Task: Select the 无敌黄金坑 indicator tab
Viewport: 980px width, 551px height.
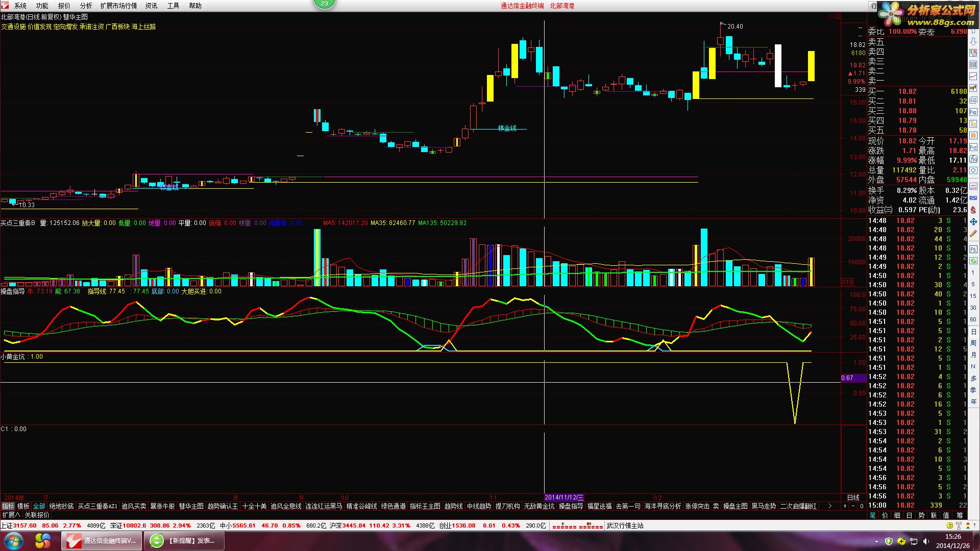Action: 539,506
